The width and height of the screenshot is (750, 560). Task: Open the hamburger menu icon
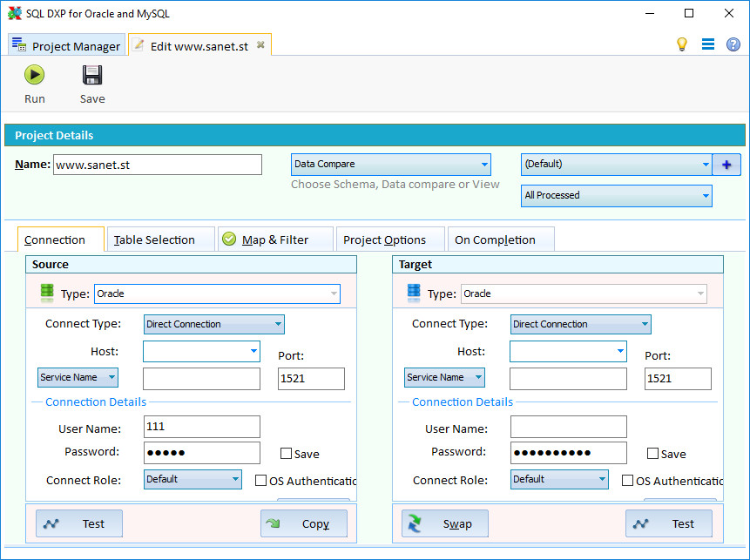pos(708,44)
